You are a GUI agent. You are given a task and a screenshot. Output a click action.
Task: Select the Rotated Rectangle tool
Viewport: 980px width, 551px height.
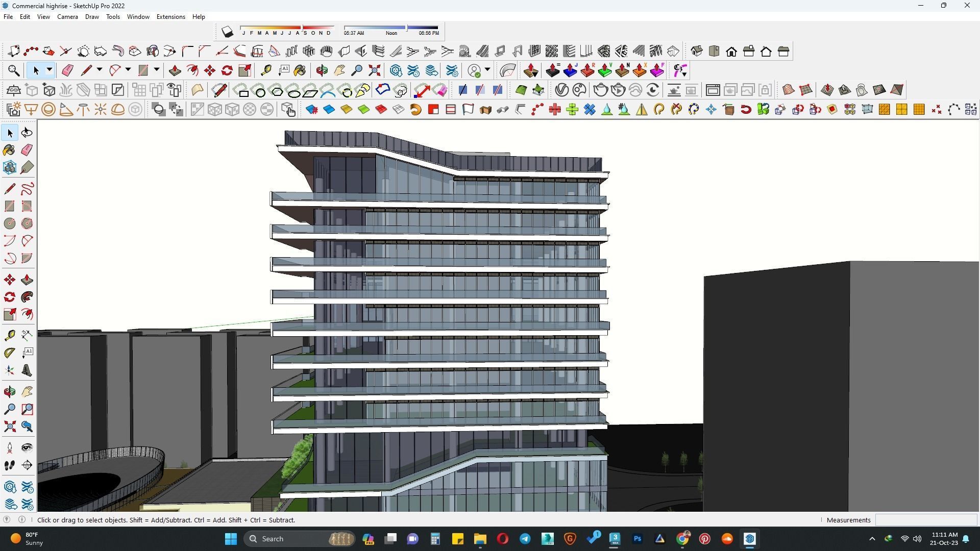27,206
